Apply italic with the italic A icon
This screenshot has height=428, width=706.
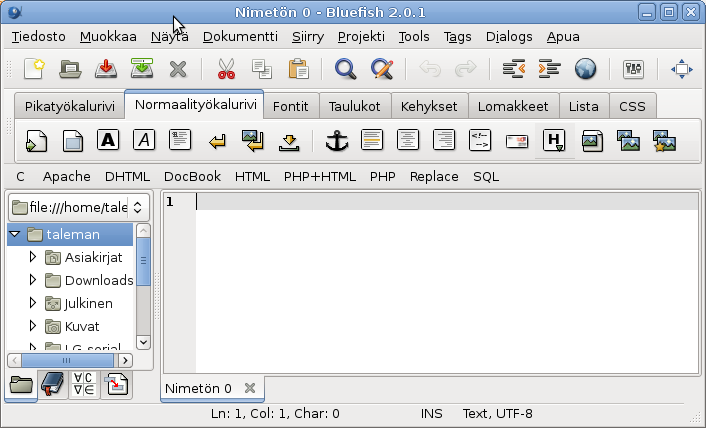pyautogui.click(x=144, y=140)
